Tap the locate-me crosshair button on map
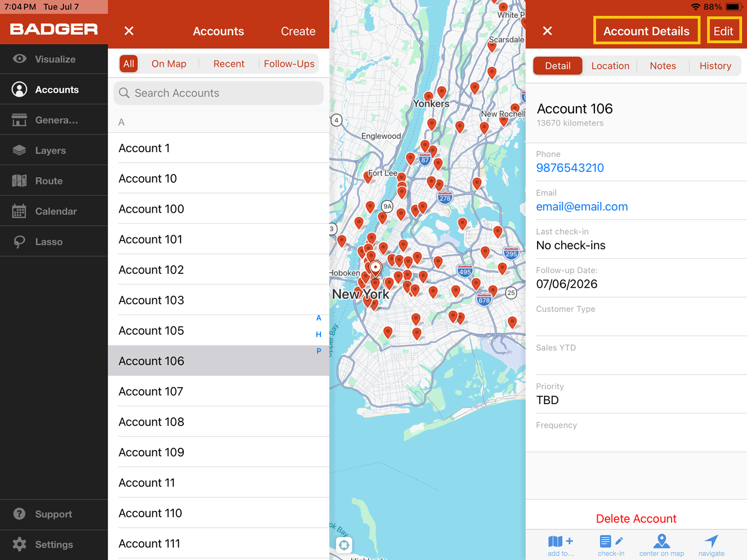The image size is (747, 560). 344,545
